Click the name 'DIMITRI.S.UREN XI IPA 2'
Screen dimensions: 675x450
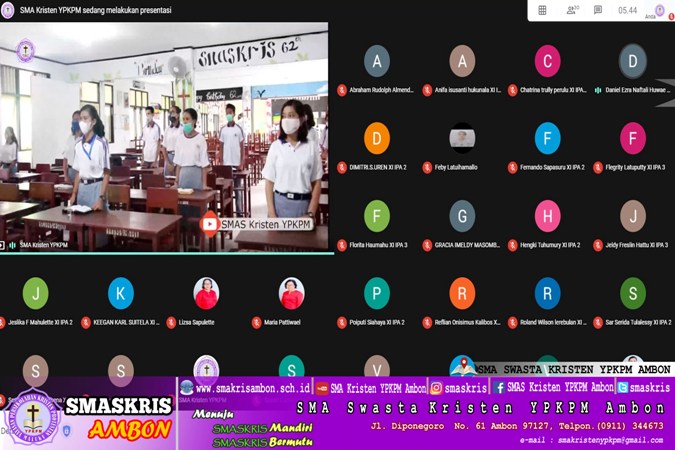click(x=378, y=167)
